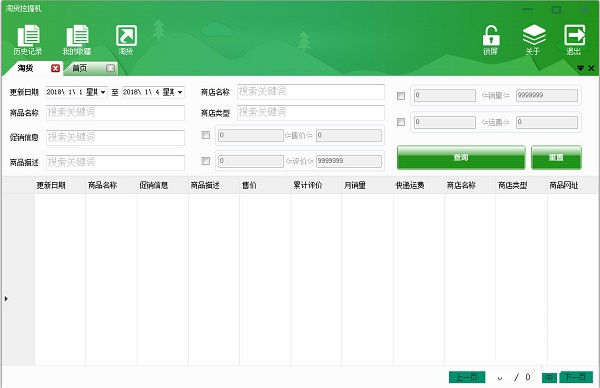Image resolution: width=600 pixels, height=388 pixels.
Task: Open the tab list dropdown arrow
Action: click(x=580, y=68)
